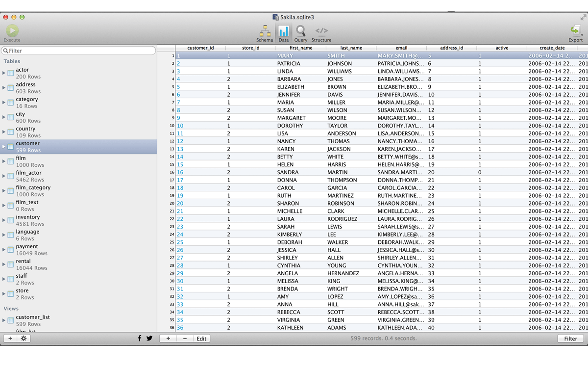Image resolution: width=588 pixels, height=368 pixels.
Task: Click the store_id column header
Action: click(251, 48)
